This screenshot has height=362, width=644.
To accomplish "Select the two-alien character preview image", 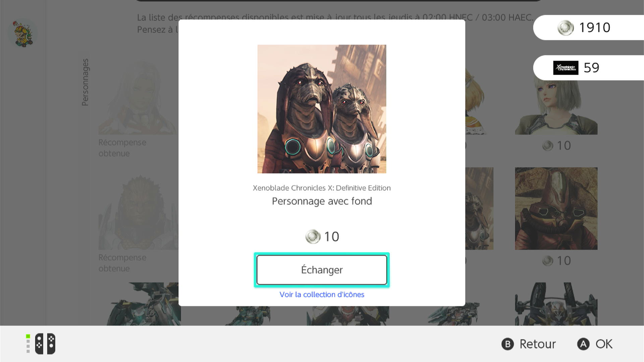I will (322, 109).
